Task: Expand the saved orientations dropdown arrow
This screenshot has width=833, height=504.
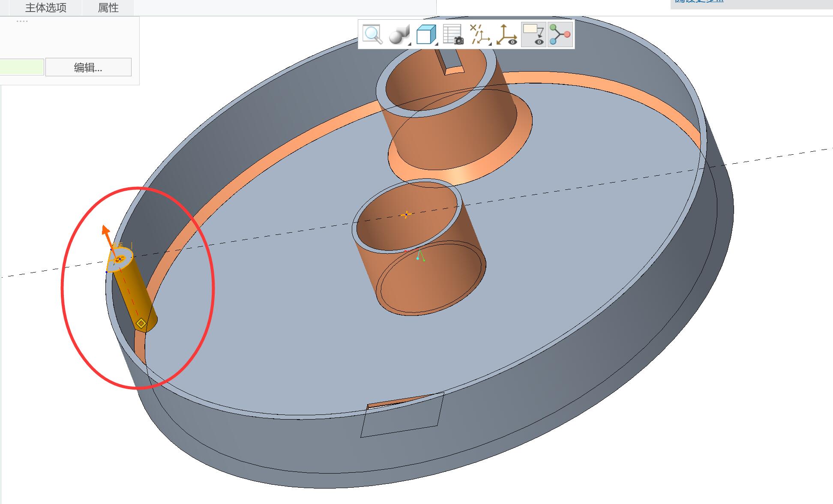Action: point(437,43)
